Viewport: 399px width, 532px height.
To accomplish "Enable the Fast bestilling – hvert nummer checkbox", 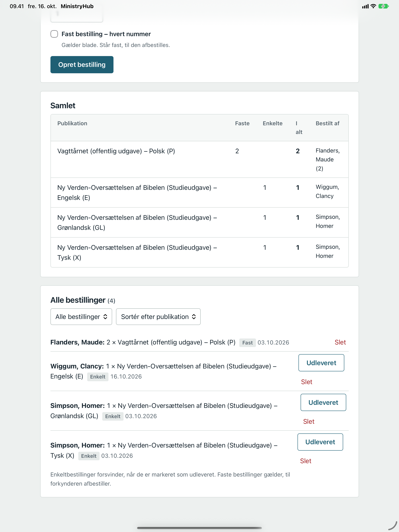I will click(54, 34).
